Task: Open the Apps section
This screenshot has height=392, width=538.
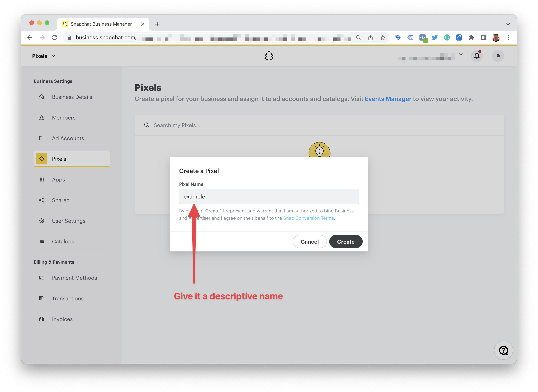Action: pyautogui.click(x=58, y=179)
